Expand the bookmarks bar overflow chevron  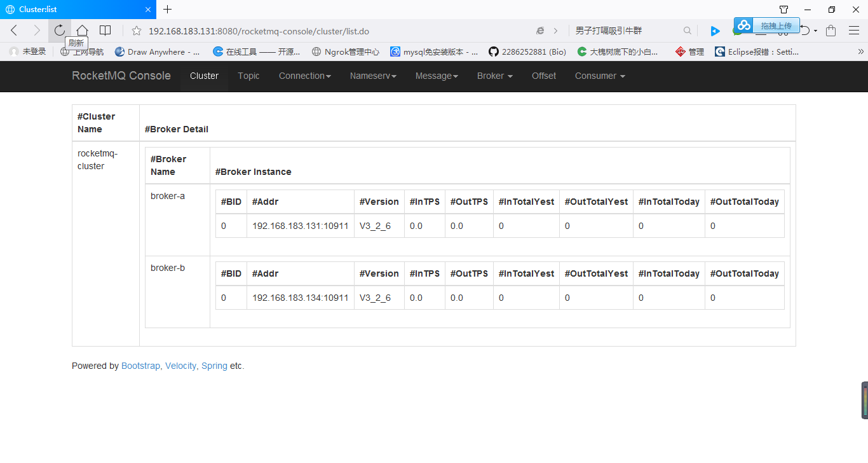[x=861, y=52]
